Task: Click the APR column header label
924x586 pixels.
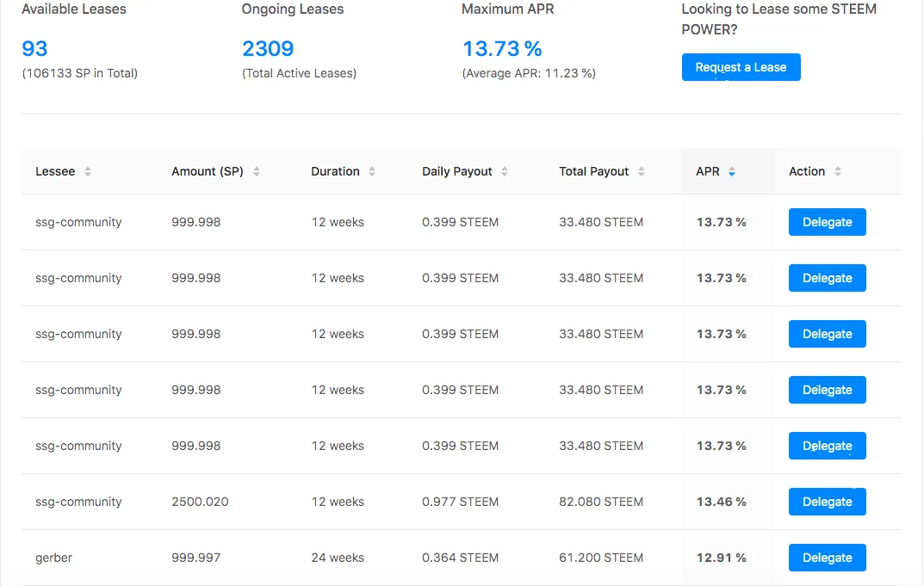Action: 708,171
